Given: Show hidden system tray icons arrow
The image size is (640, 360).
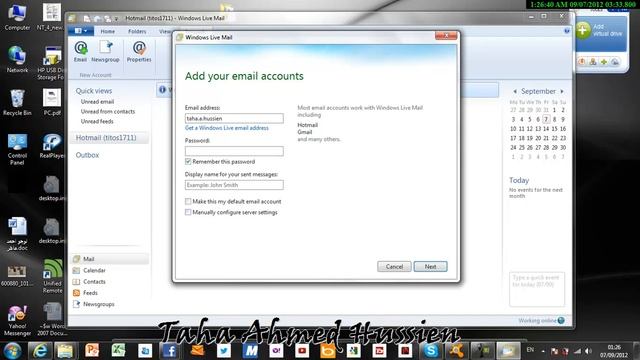Looking at the screenshot, I should coord(543,351).
